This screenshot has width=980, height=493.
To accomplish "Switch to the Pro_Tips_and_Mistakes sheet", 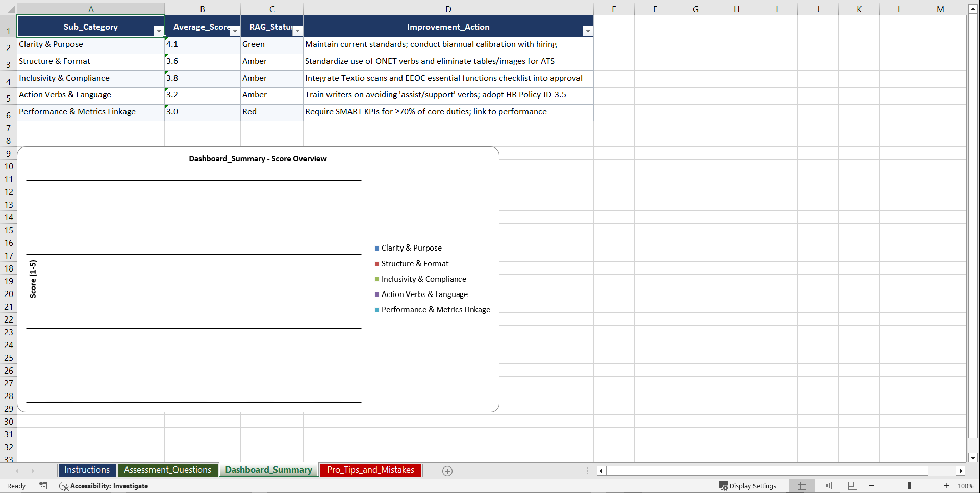I will 370,470.
